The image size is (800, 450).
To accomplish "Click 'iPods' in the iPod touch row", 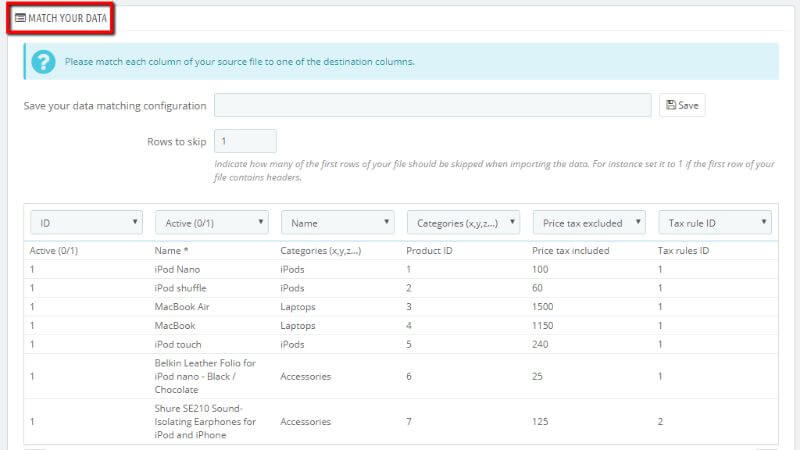I will [x=292, y=344].
